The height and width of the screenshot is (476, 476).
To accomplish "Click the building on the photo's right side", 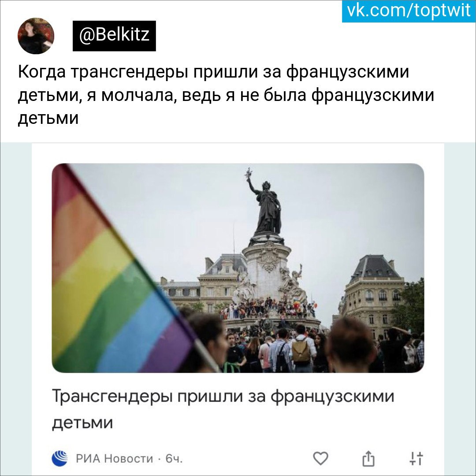I will pos(373,291).
